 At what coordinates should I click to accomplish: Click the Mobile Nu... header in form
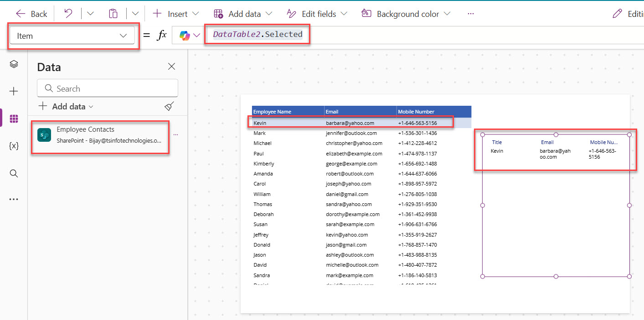click(x=604, y=142)
